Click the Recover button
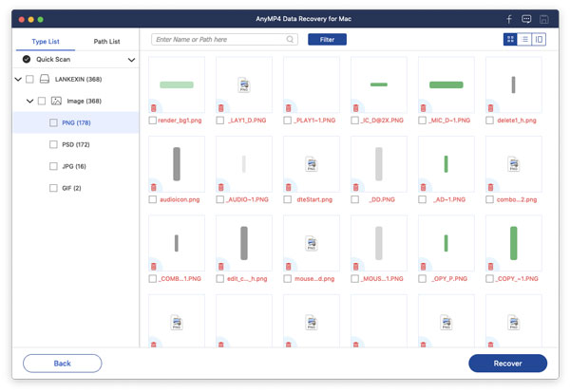This screenshot has width=570, height=392. point(507,364)
